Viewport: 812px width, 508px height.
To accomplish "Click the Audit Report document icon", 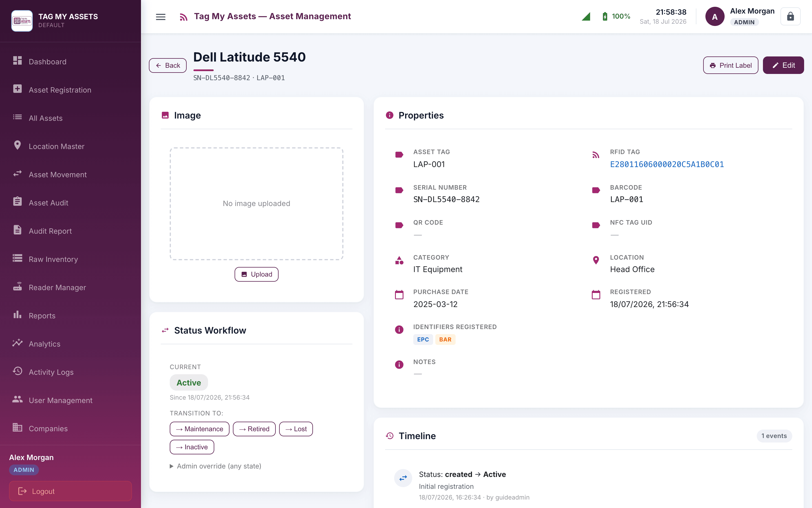I will coord(17,230).
